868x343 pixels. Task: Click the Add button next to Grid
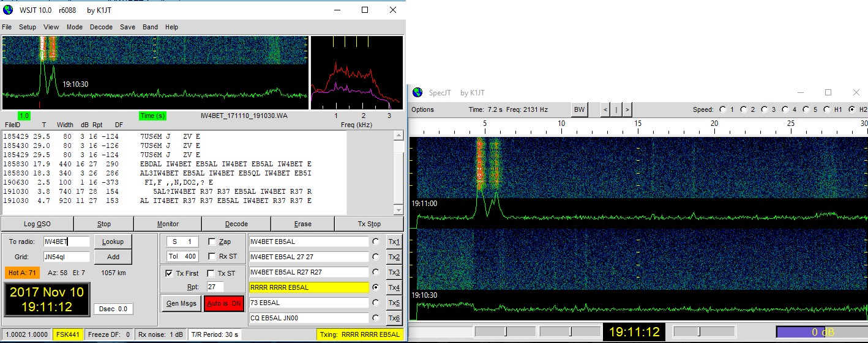pos(113,257)
